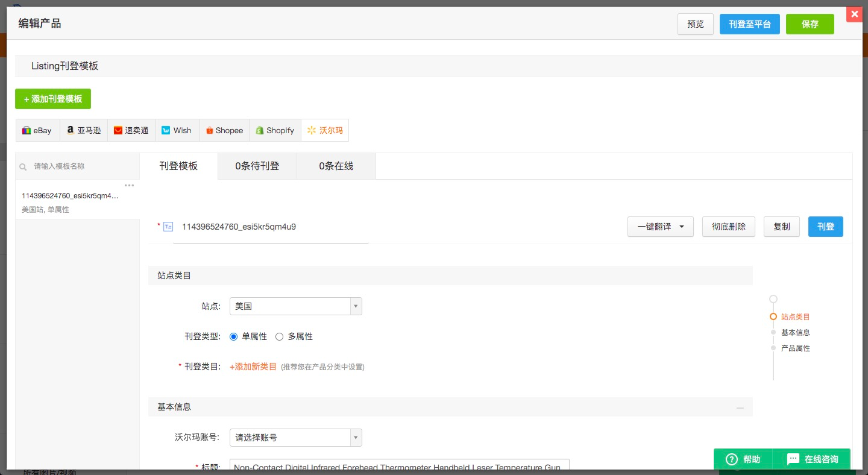The height and width of the screenshot is (475, 868).
Task: Click the 帮助 help button
Action: 743,459
